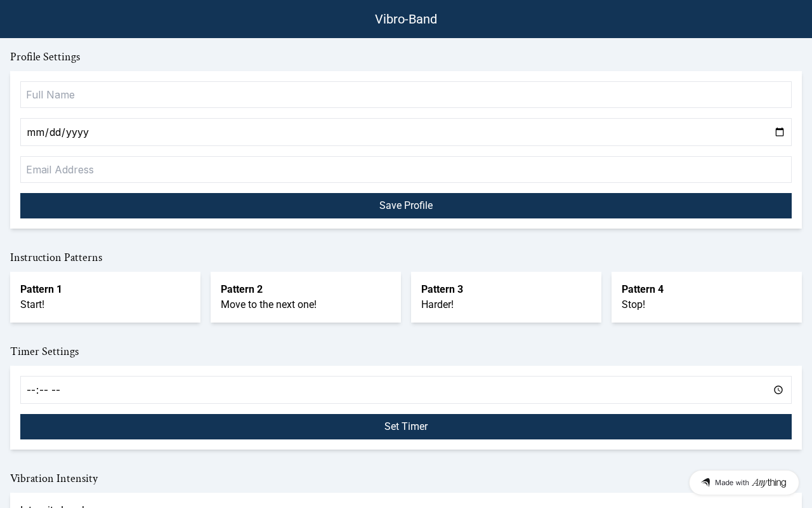The image size is (812, 508).
Task: Open the time picker clock icon
Action: pyautogui.click(x=778, y=390)
